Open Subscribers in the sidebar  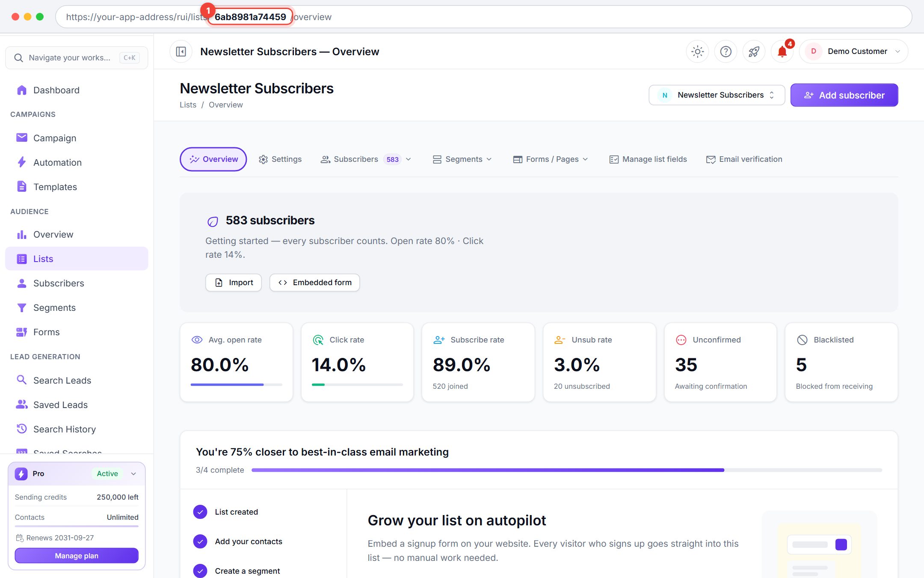coord(77,283)
